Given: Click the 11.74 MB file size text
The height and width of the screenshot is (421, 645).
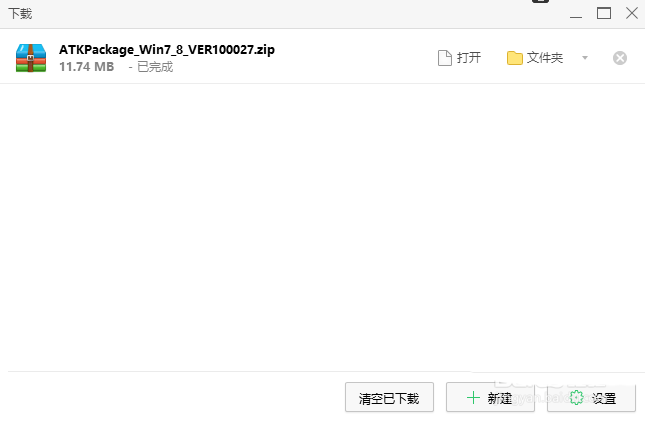Looking at the screenshot, I should tap(86, 67).
